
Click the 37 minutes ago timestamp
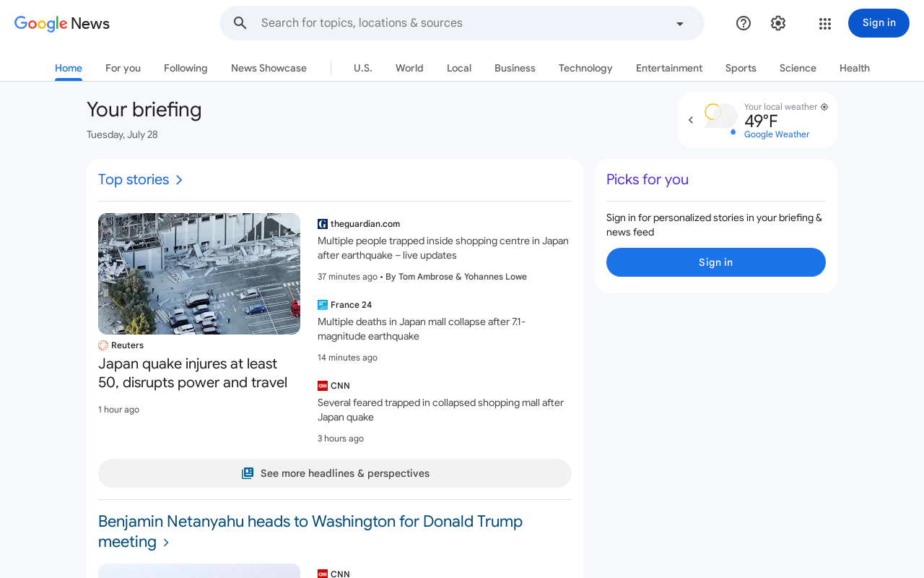tap(347, 277)
